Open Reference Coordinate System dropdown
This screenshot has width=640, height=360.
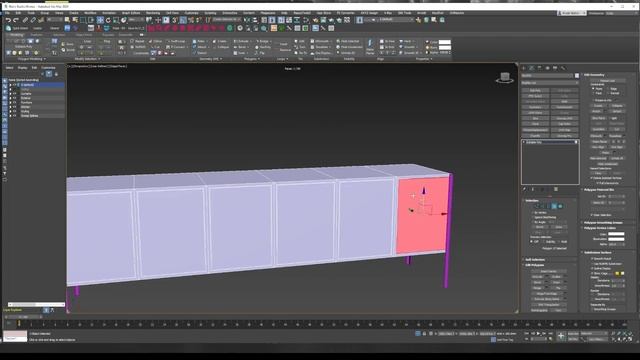coord(136,20)
